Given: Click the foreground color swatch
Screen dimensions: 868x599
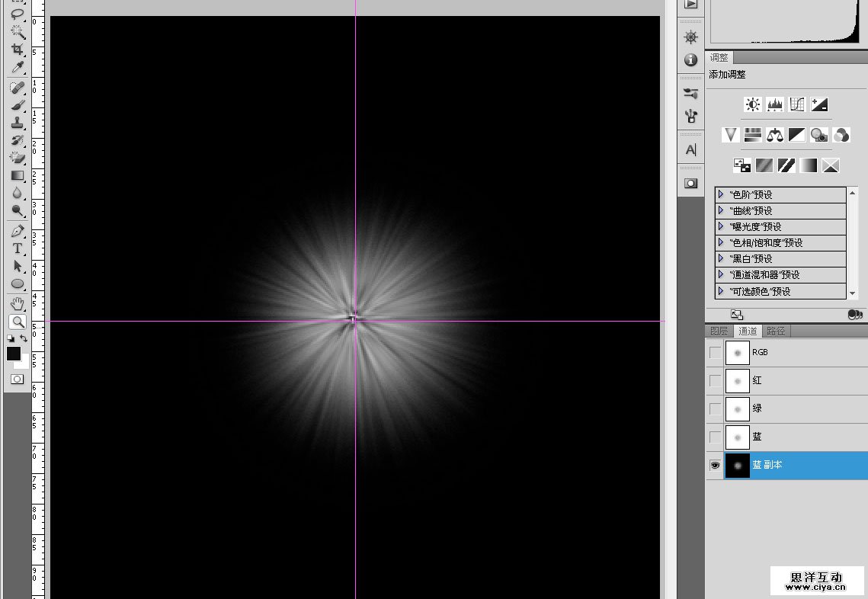Looking at the screenshot, I should [14, 354].
